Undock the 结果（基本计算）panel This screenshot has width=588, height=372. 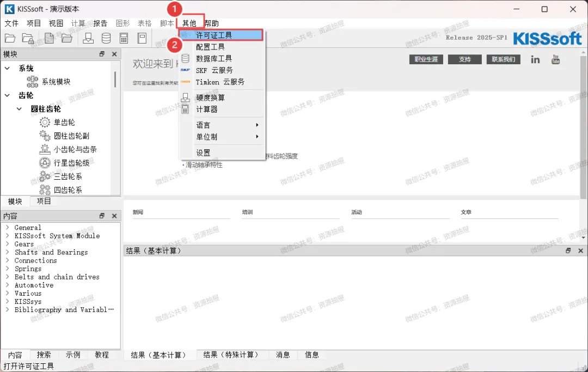[x=568, y=251]
